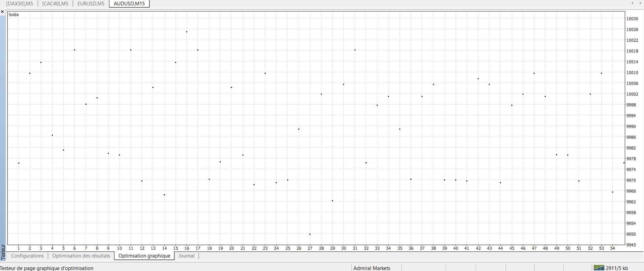Open the Configurations tester tab
This screenshot has width=644, height=271.
pos(27,256)
